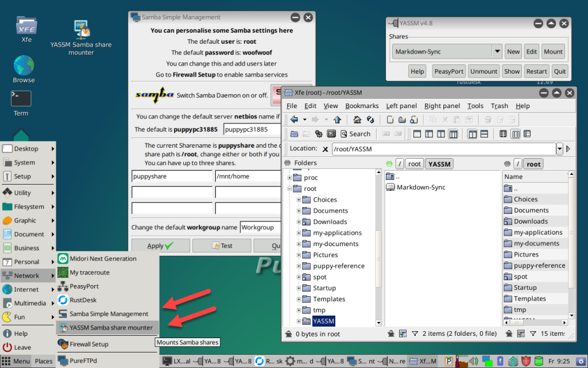The height and width of the screenshot is (368, 588).
Task: Open the Shares dropdown in YASSM
Action: [x=497, y=51]
